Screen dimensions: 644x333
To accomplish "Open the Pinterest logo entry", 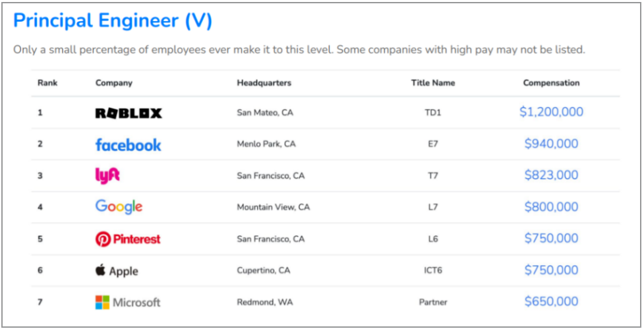I will pos(128,239).
